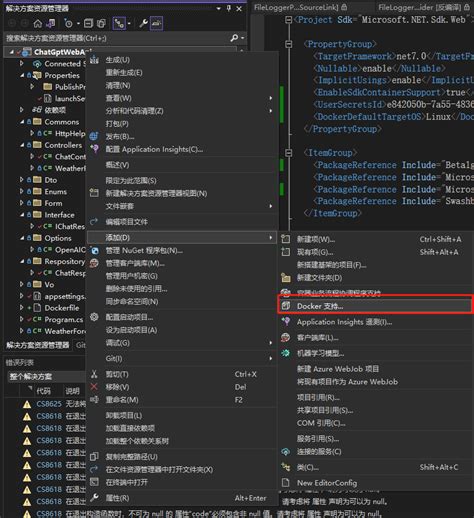474x518 pixels.
Task: Click the Visual Studio switch views icon
Action: 51,24
